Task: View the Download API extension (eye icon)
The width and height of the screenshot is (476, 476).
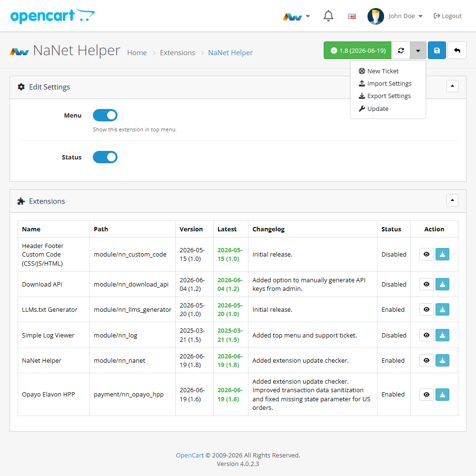Action: [x=426, y=284]
